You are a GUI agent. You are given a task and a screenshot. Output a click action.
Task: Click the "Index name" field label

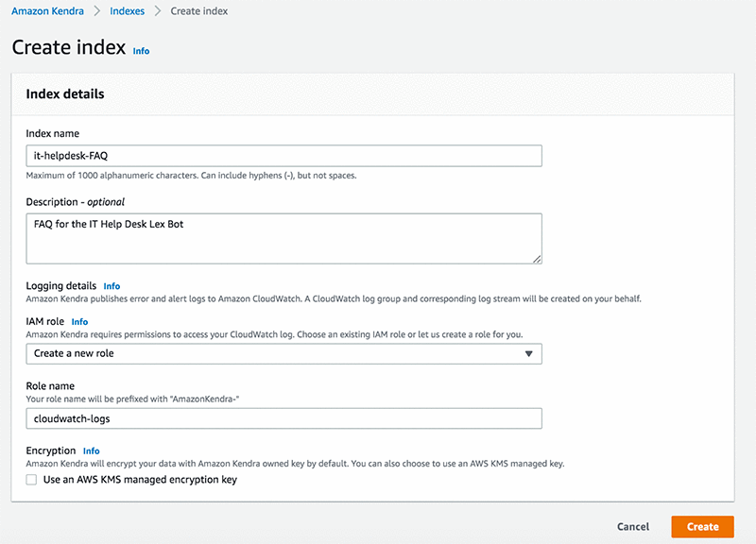click(52, 134)
